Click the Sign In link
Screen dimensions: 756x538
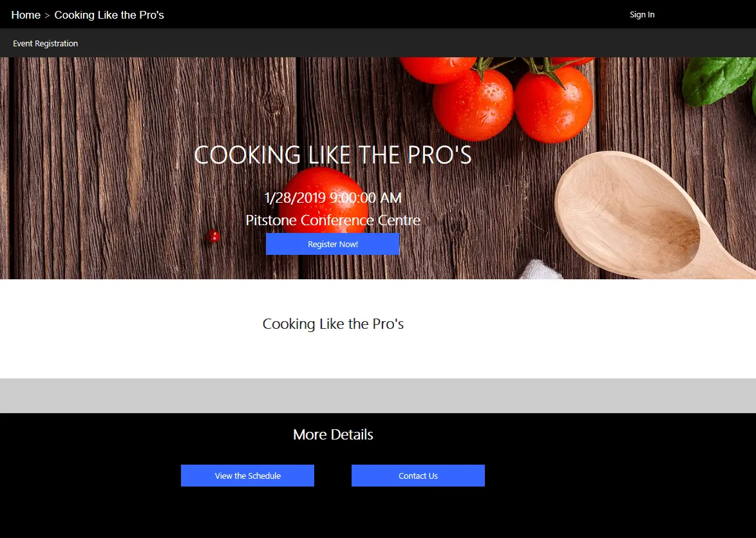click(x=642, y=14)
